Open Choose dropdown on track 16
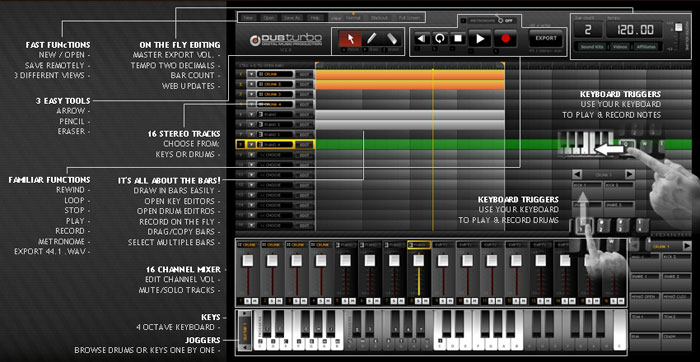This screenshot has width=700, height=362. [250, 225]
